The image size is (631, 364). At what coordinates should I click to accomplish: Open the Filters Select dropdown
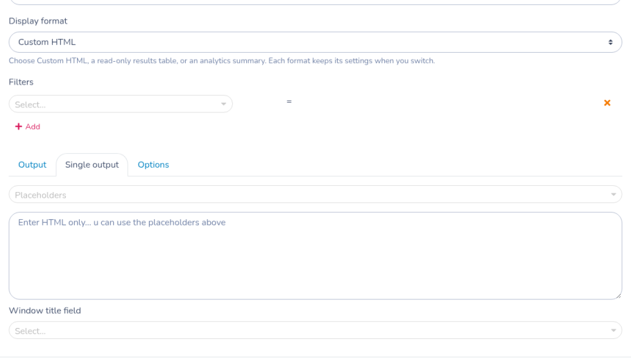coord(121,104)
